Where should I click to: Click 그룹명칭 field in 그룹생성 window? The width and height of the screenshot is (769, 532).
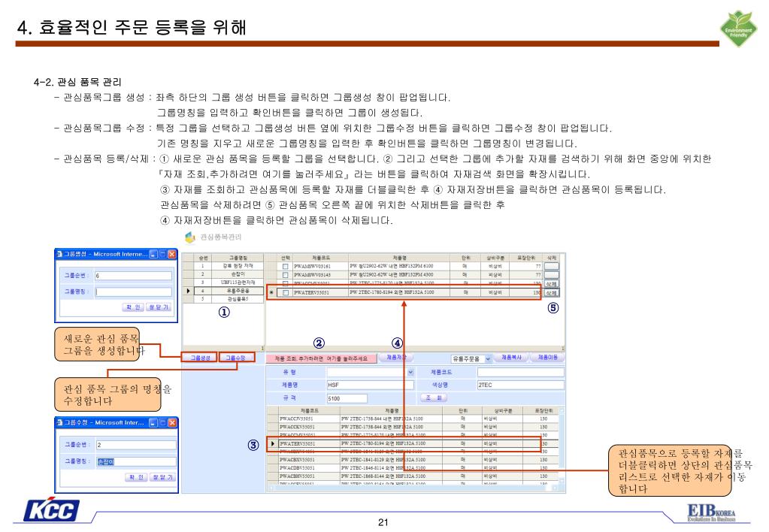point(133,292)
